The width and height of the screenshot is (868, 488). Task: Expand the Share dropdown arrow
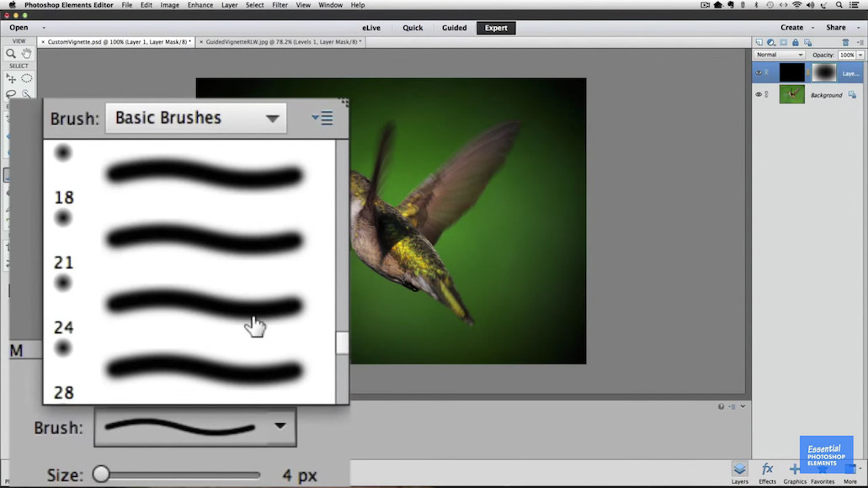click(x=859, y=28)
